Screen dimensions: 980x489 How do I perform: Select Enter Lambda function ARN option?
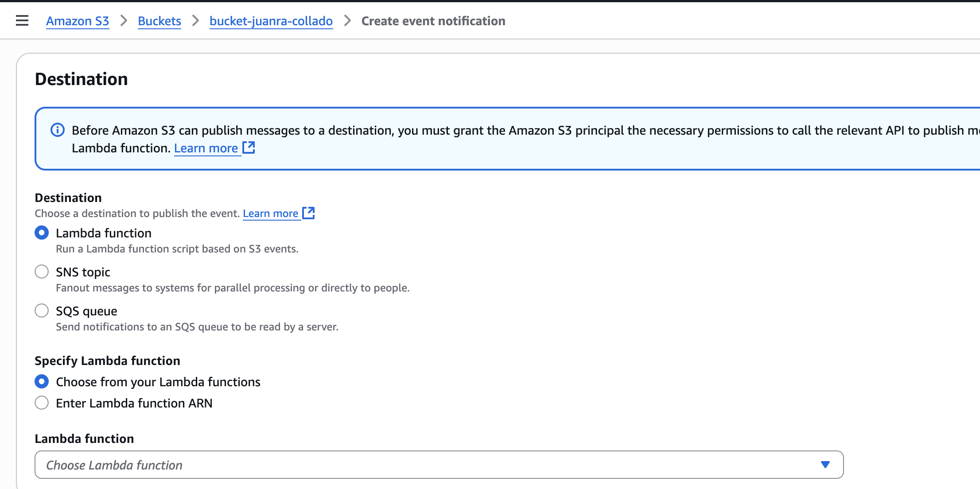(42, 403)
